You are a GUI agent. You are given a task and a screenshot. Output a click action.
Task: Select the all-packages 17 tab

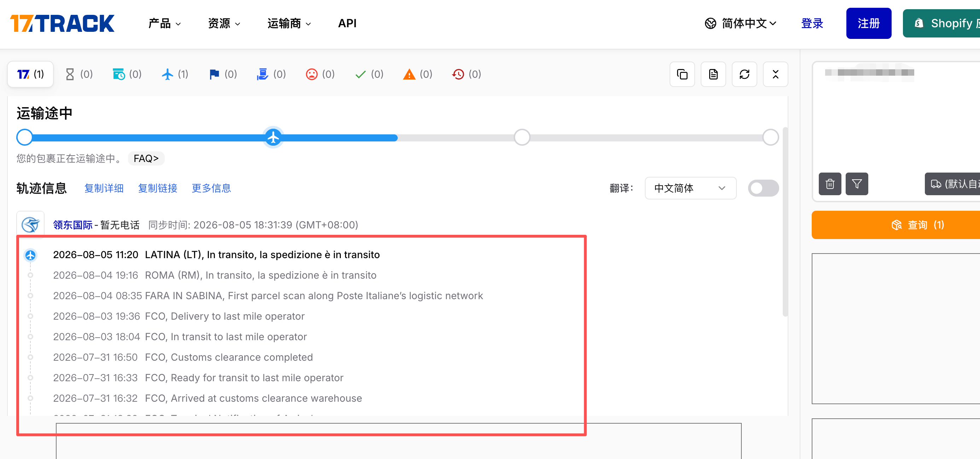coord(30,74)
